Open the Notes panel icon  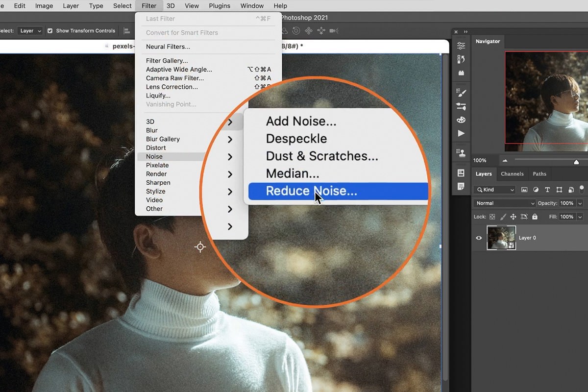pos(461,186)
